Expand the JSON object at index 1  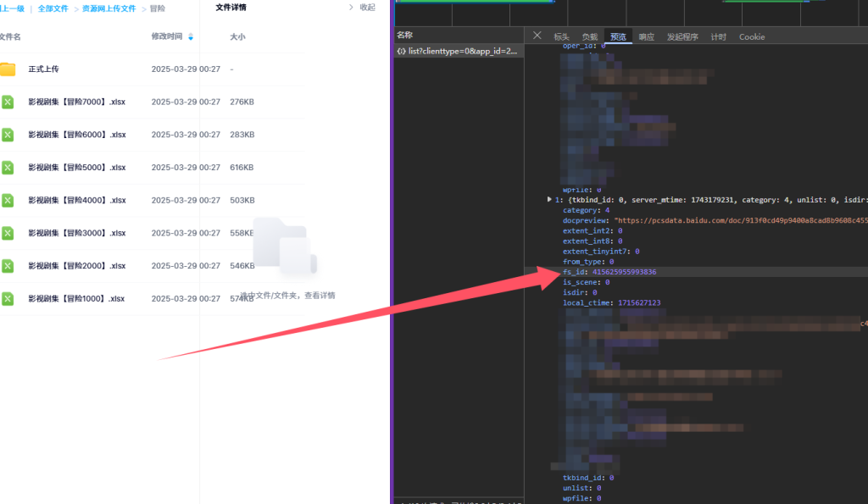click(x=549, y=200)
